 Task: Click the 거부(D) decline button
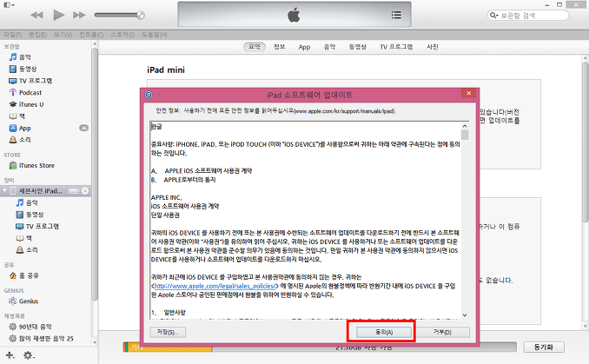(x=442, y=332)
